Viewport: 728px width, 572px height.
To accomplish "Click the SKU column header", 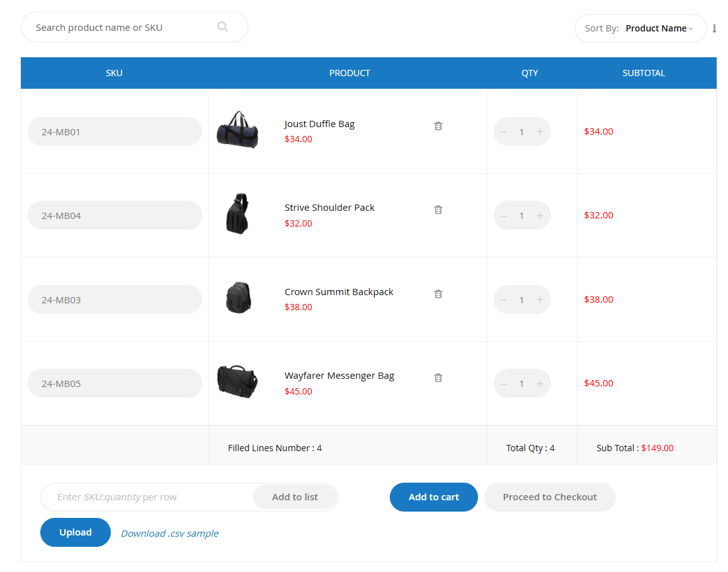I will coord(114,73).
